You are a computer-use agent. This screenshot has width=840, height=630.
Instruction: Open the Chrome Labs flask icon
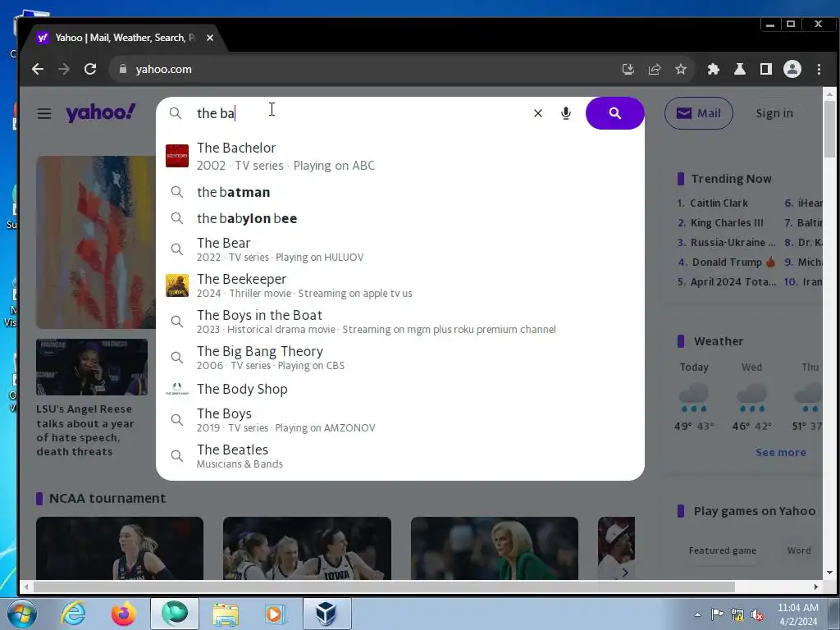tap(740, 69)
